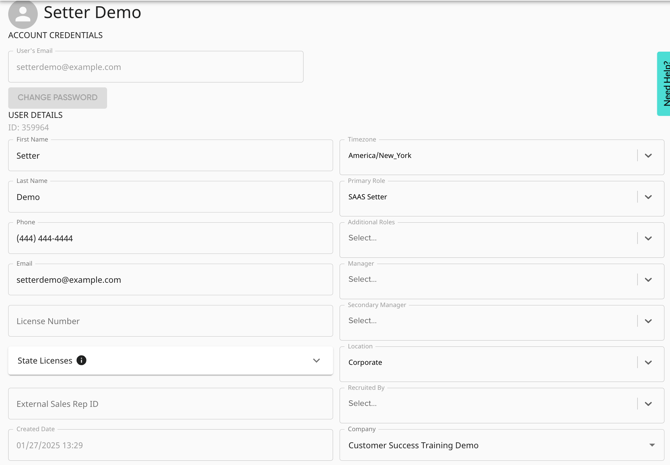Edit the First Name field

coord(170,156)
